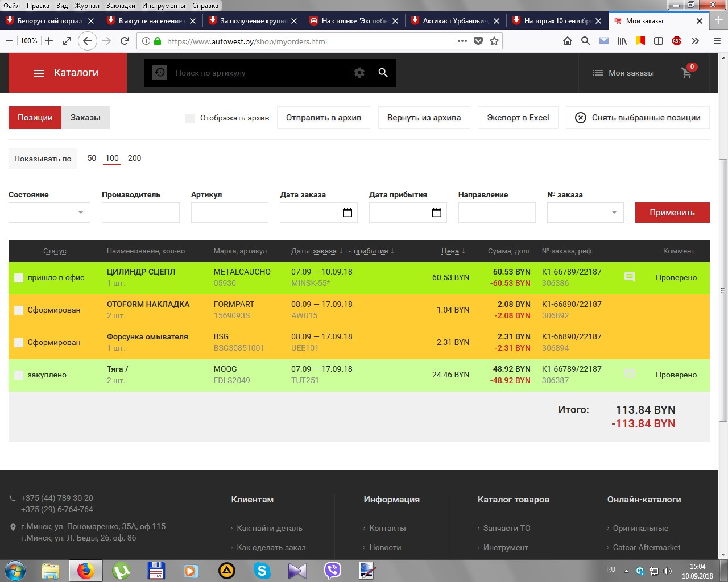Expand the Состояние dropdown
The height and width of the screenshot is (582, 728).
(49, 213)
